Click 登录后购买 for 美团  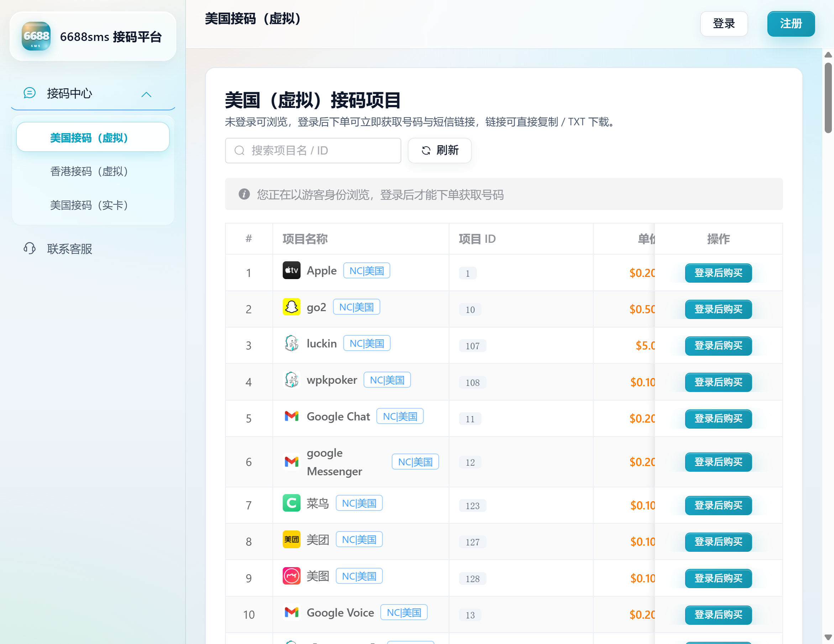point(718,541)
